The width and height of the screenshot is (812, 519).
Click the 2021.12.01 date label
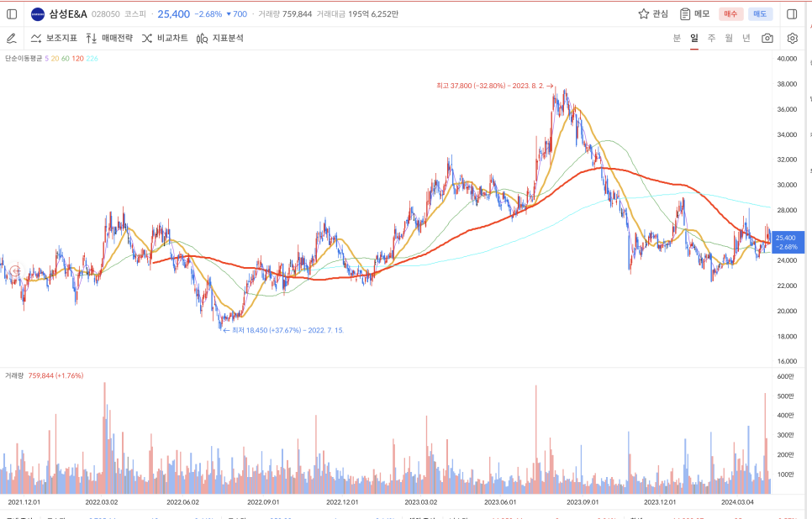24,502
